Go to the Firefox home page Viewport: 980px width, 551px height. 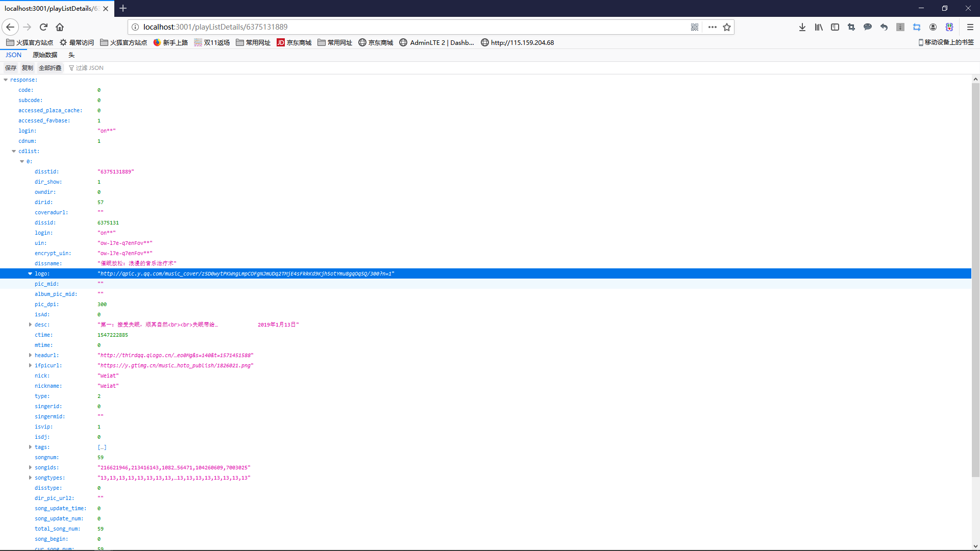coord(60,27)
